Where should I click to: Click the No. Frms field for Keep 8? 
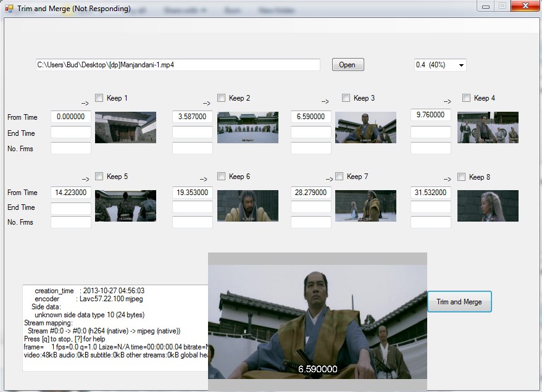431,222
